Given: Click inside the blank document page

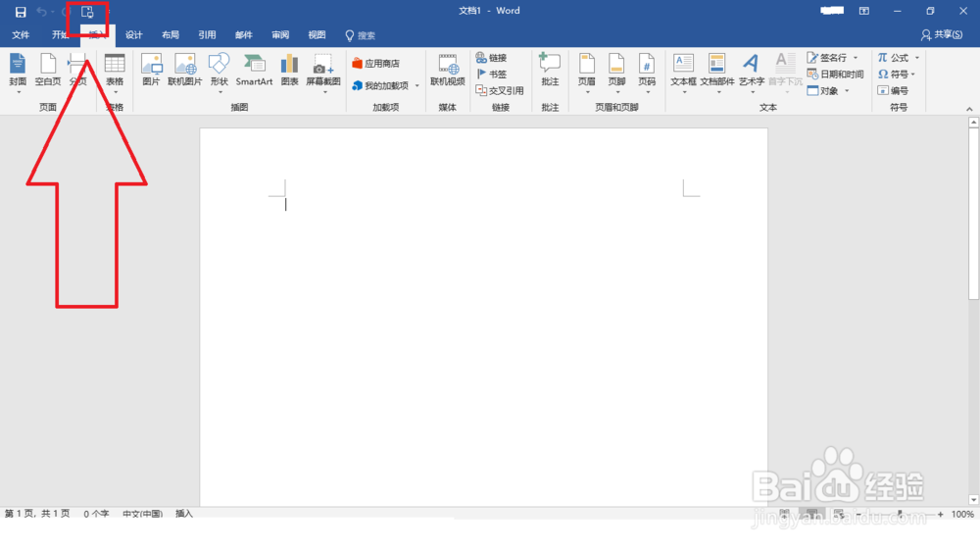Looking at the screenshot, I should (x=484, y=317).
